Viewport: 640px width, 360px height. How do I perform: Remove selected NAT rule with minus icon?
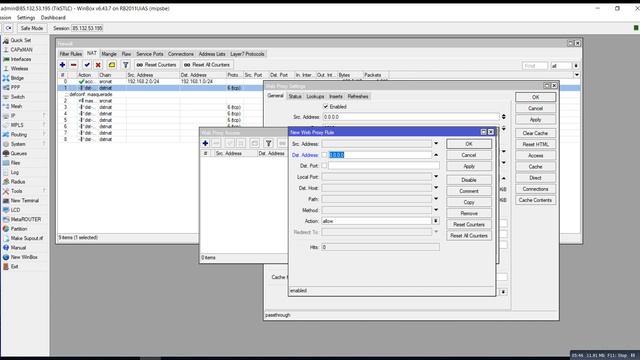pos(73,65)
